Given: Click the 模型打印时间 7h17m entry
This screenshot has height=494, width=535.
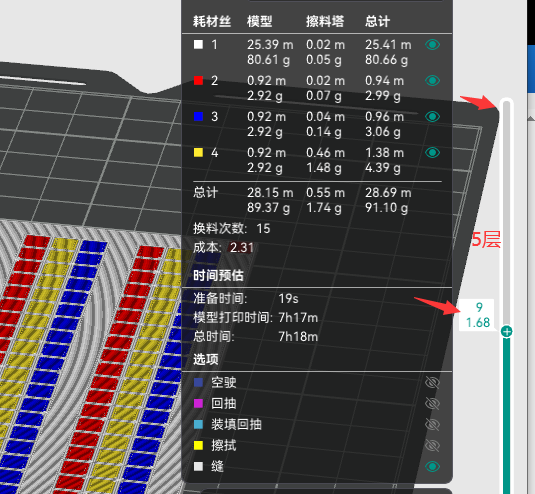Looking at the screenshot, I should coord(256,318).
